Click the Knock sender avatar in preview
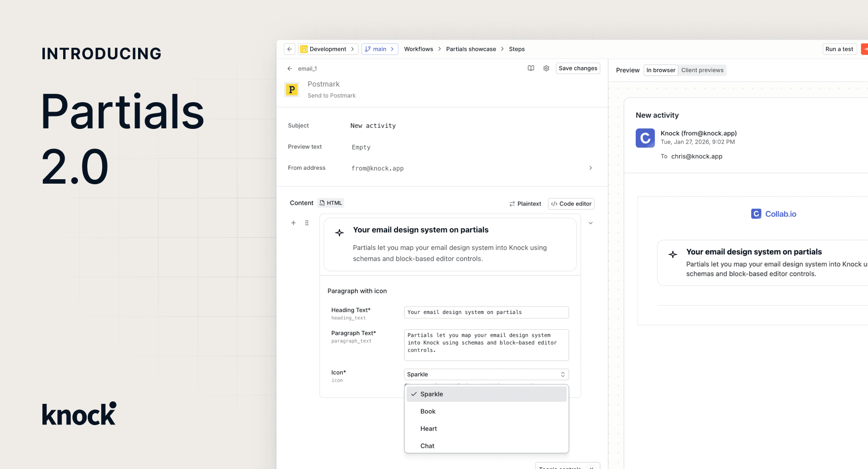The width and height of the screenshot is (868, 469). [x=645, y=138]
